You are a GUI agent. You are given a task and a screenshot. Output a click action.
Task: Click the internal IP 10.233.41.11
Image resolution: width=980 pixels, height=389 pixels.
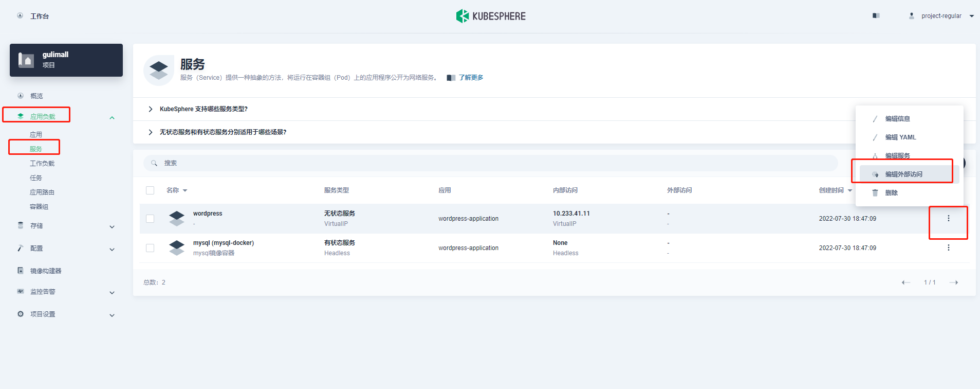pyautogui.click(x=571, y=214)
